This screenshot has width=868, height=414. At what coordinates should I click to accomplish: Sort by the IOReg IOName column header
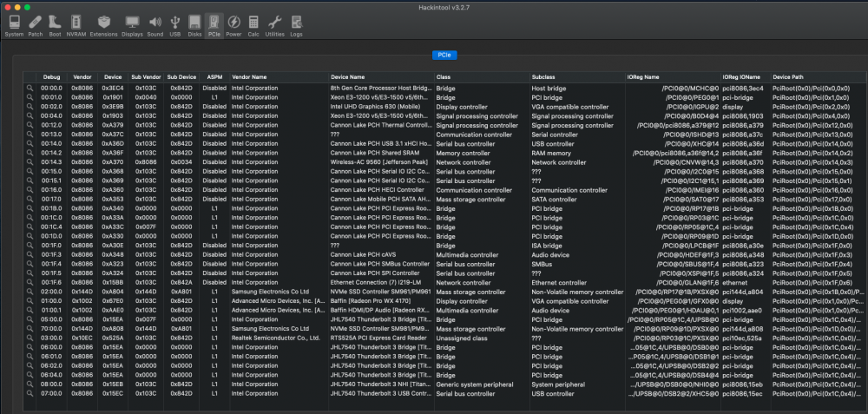point(746,77)
